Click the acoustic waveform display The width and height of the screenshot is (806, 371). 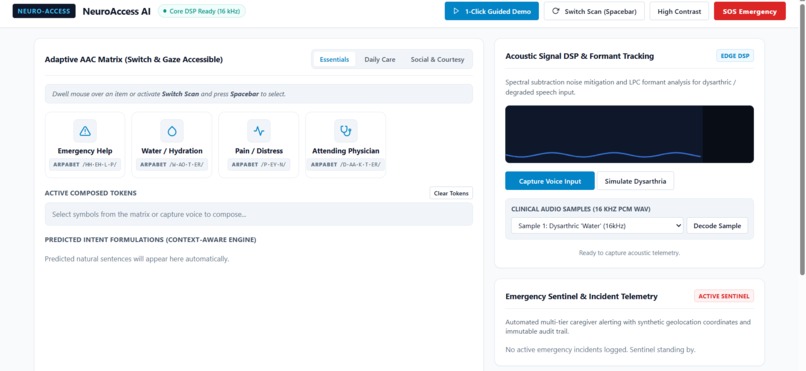coord(629,134)
